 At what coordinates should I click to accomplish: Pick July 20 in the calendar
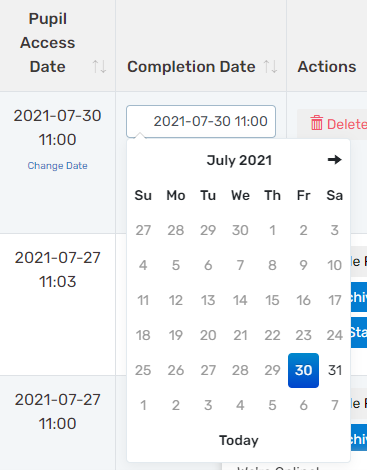click(x=208, y=335)
